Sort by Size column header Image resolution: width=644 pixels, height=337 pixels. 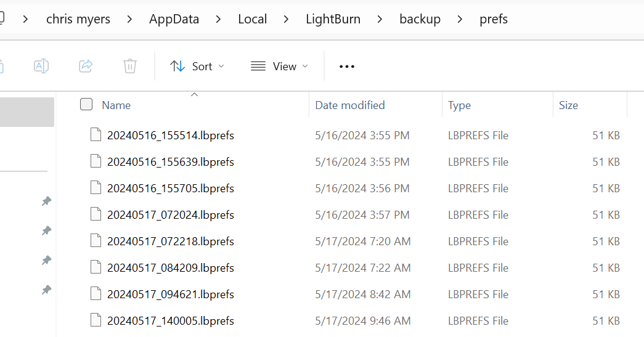[x=568, y=105]
